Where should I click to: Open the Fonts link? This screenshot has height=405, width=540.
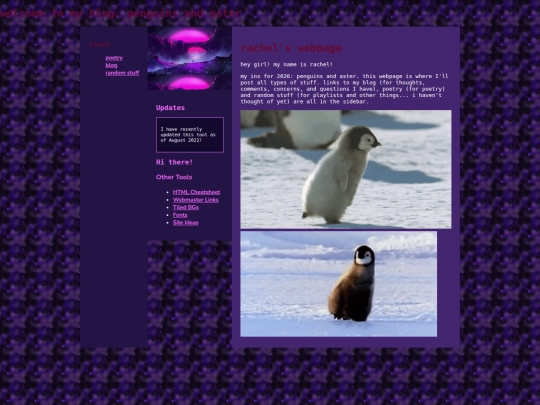180,215
